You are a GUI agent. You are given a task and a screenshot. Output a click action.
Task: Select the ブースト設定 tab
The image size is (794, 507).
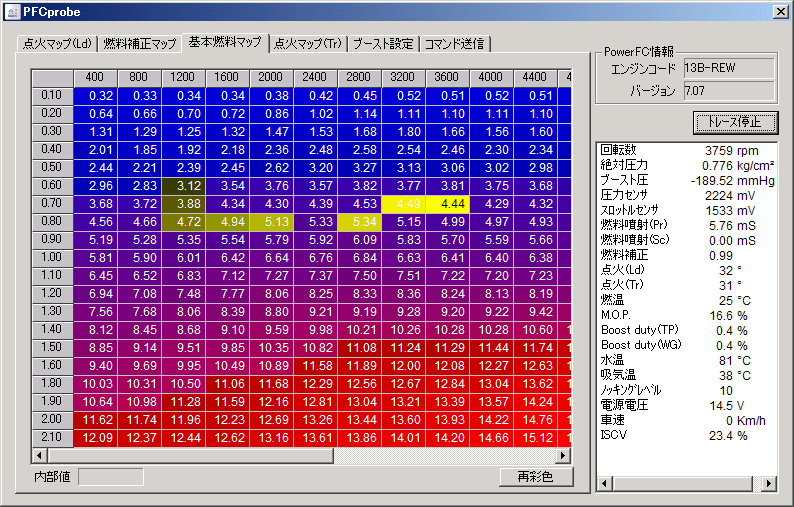(382, 44)
